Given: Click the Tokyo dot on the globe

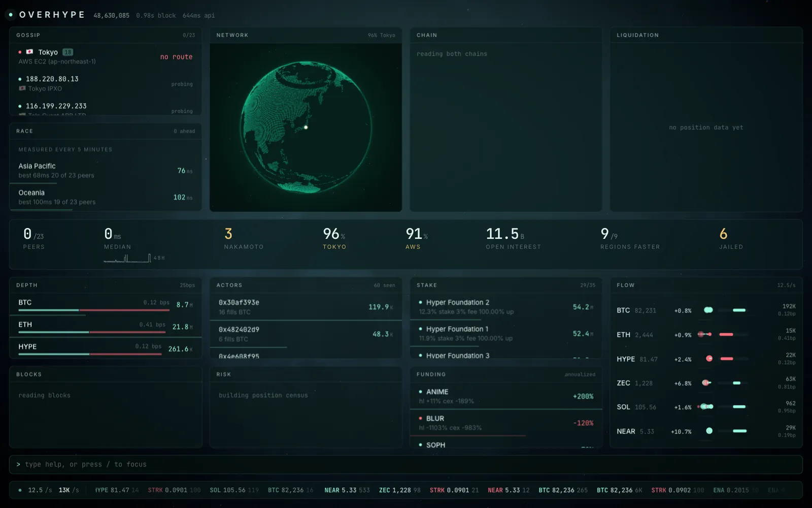Looking at the screenshot, I should tap(306, 127).
